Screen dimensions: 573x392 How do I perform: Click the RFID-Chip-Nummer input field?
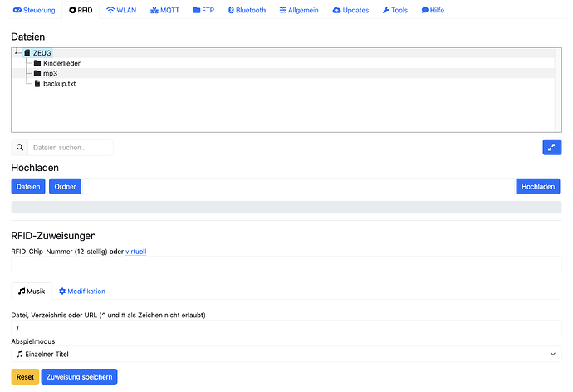(286, 264)
